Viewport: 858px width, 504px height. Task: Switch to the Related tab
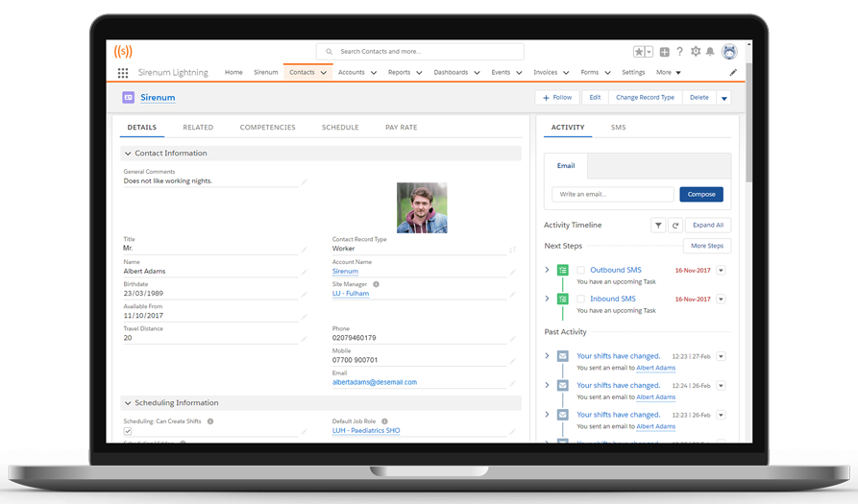198,128
